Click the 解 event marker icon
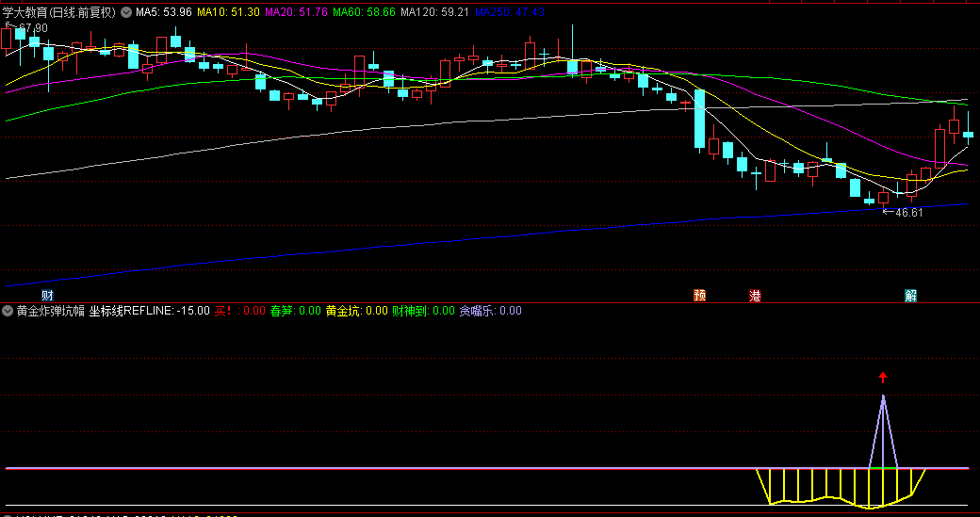The width and height of the screenshot is (980, 517). click(910, 296)
